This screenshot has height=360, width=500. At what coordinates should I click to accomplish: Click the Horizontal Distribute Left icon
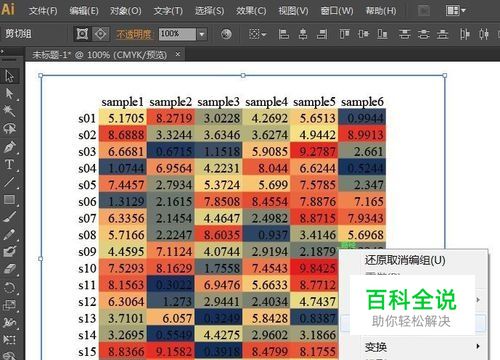point(465,34)
